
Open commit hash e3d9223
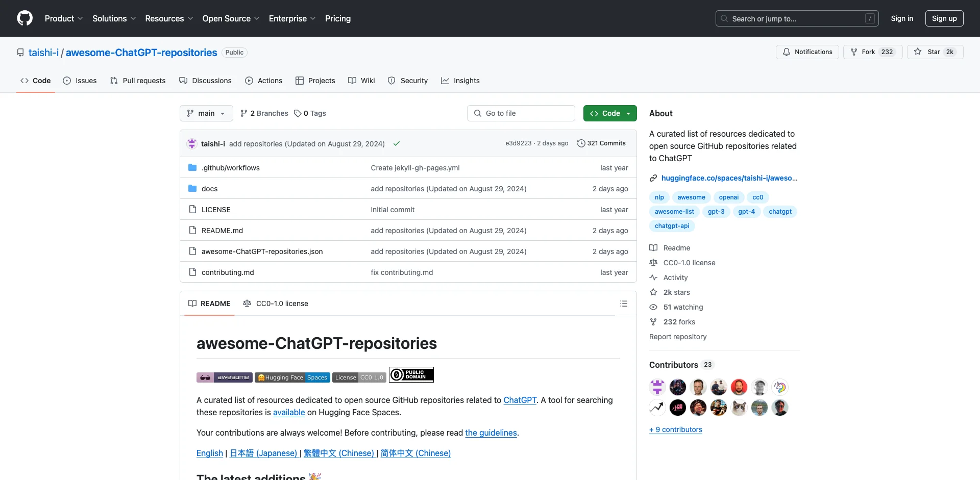pyautogui.click(x=519, y=143)
